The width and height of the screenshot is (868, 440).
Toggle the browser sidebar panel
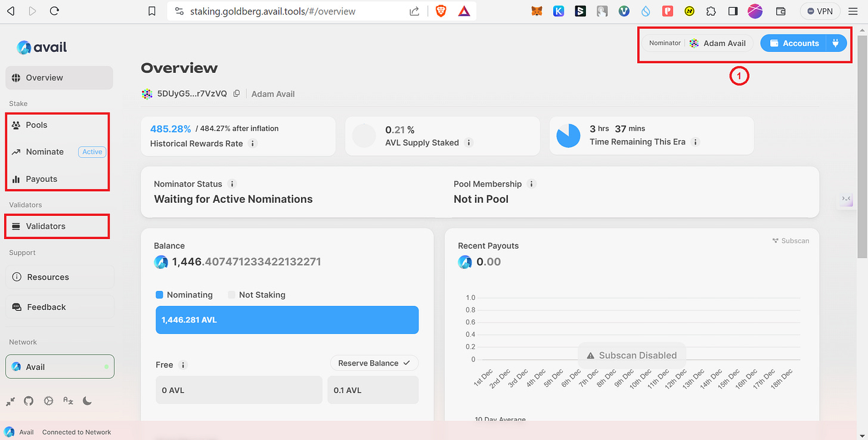click(x=733, y=11)
